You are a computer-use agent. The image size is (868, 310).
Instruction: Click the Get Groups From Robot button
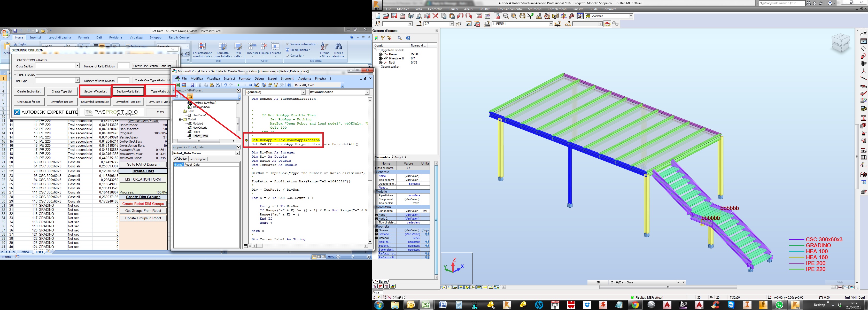pos(143,211)
